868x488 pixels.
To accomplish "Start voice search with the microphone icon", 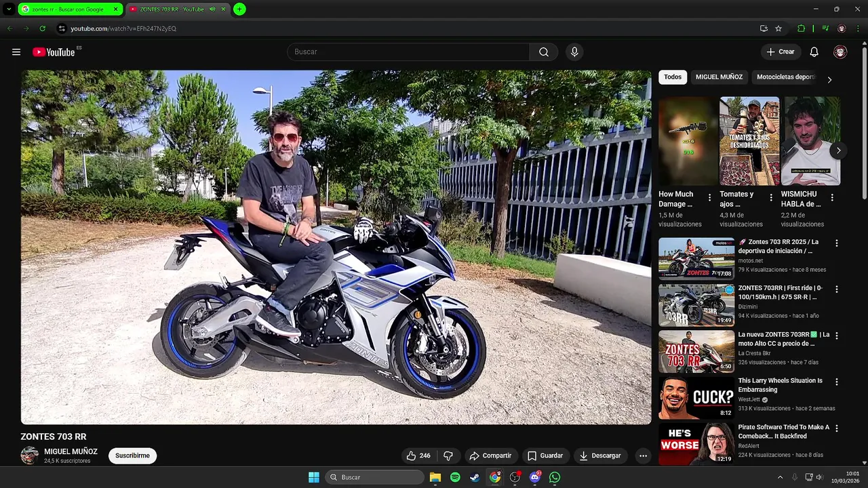I will [574, 52].
